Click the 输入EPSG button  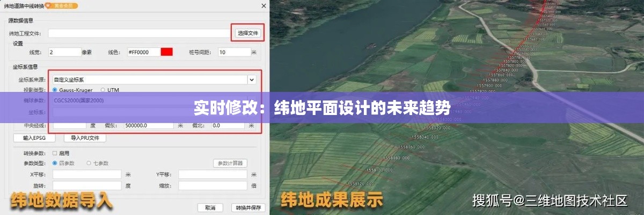pos(34,138)
